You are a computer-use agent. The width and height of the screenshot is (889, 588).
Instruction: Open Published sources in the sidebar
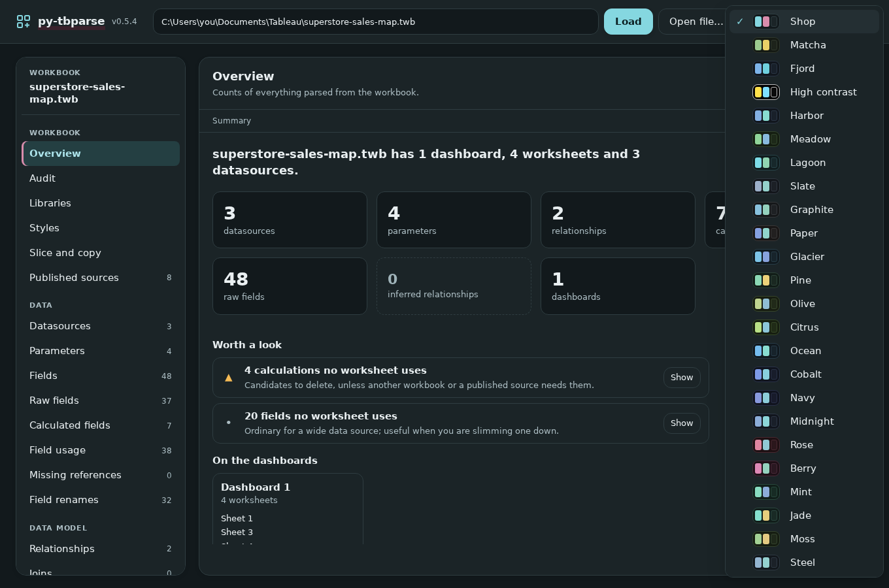pos(101,278)
